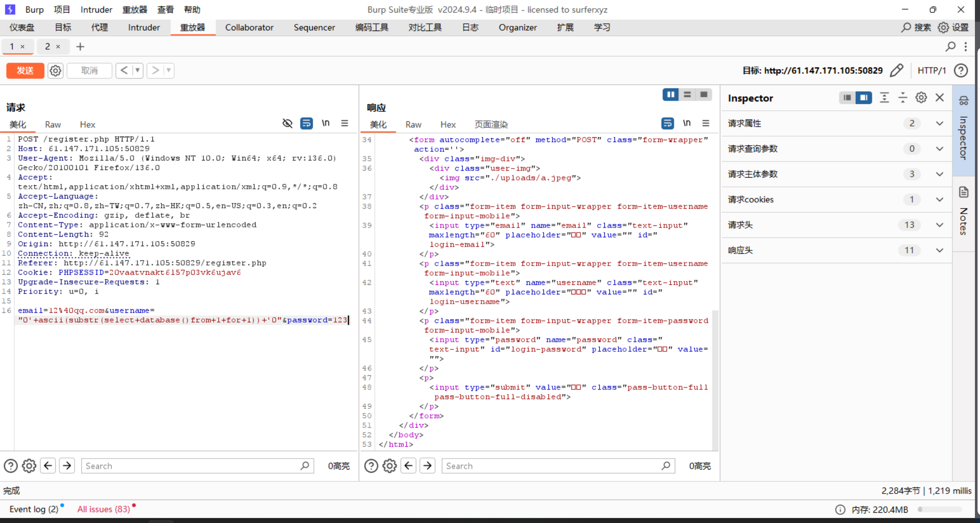Toggle response show newline \n icon

tap(687, 123)
